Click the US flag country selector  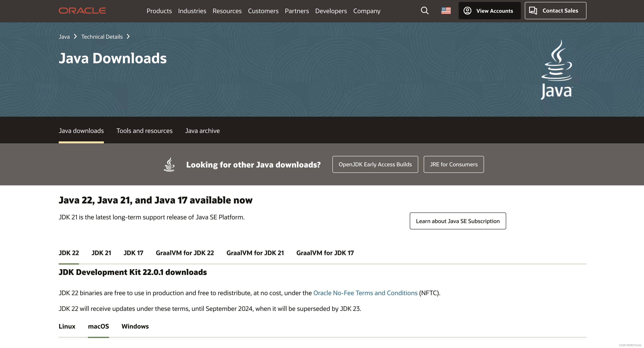[x=446, y=11]
